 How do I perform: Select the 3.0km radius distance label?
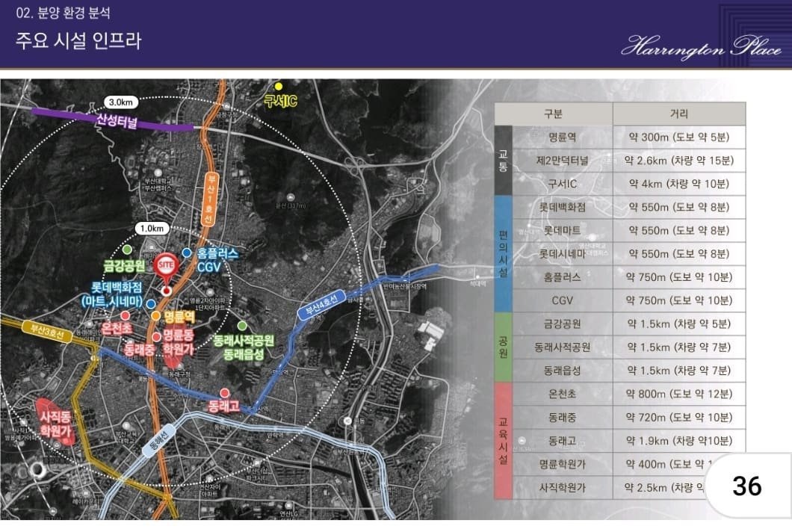[x=120, y=102]
